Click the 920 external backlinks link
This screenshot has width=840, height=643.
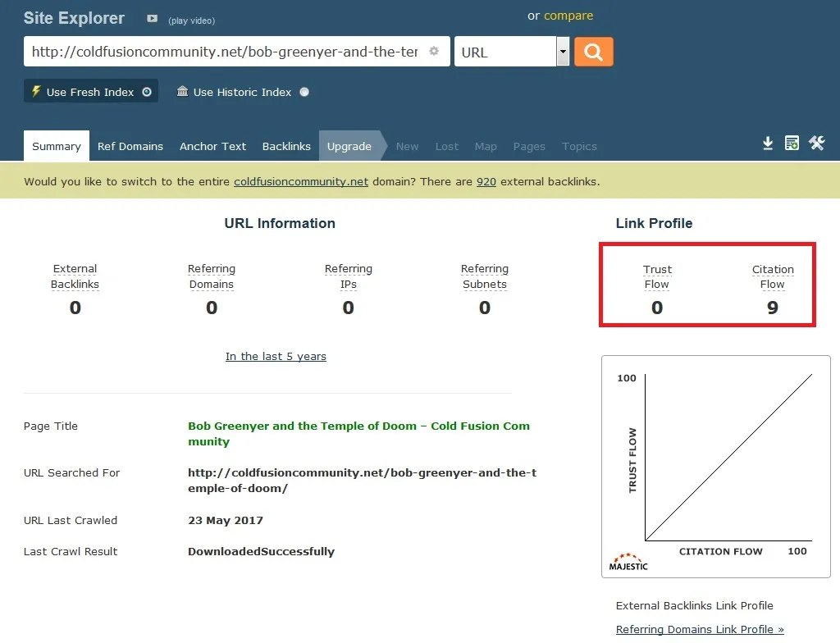tap(486, 181)
